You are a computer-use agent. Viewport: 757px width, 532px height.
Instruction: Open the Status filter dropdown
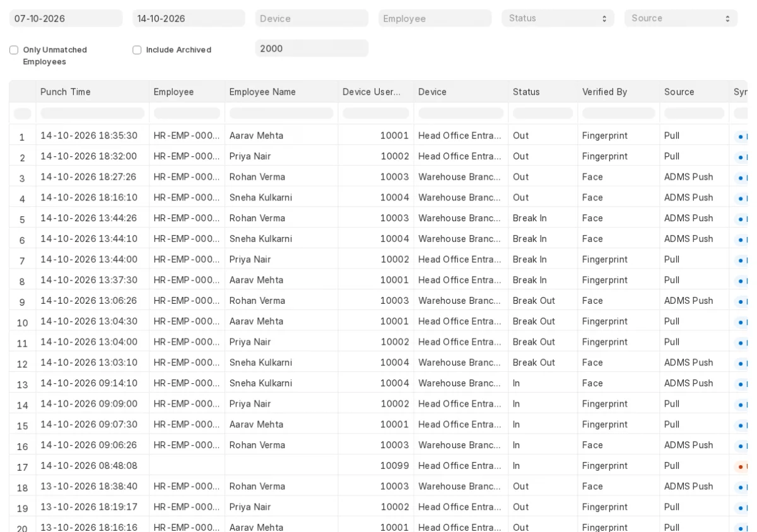pyautogui.click(x=558, y=18)
